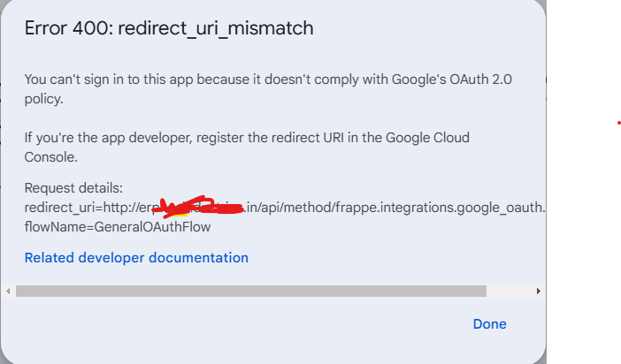Click the red scribbled redaction over the domain
The image size is (621, 364).
point(198,207)
